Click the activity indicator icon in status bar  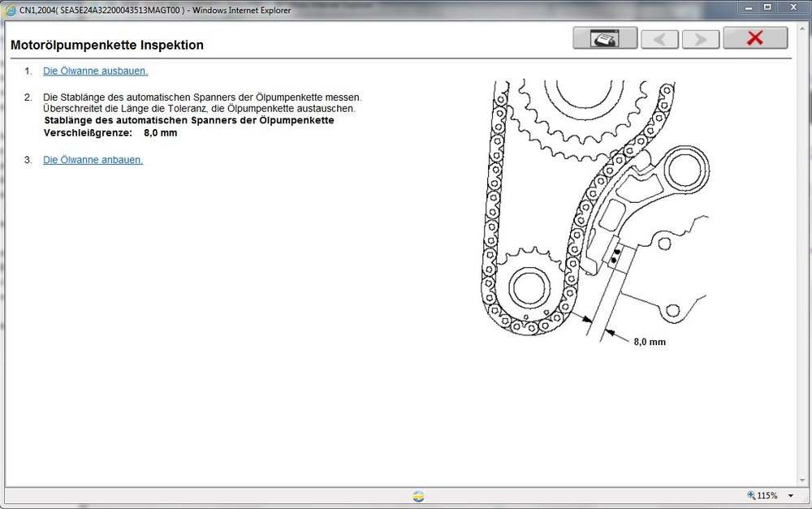click(417, 495)
